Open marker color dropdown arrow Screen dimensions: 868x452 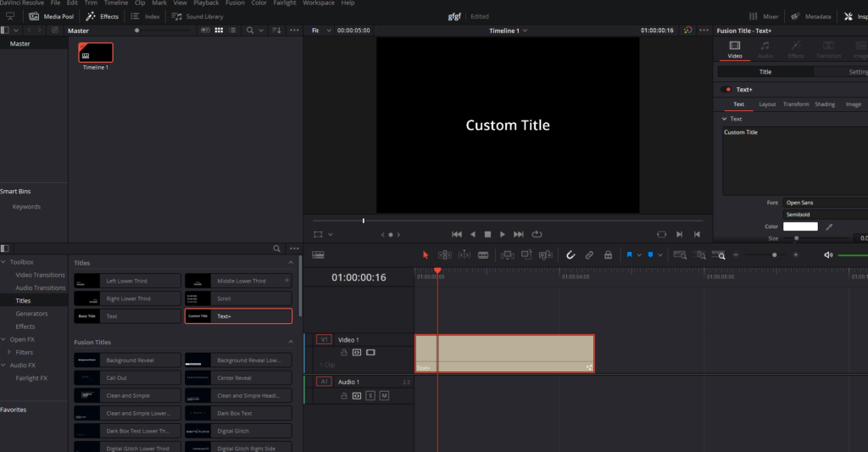click(x=659, y=255)
